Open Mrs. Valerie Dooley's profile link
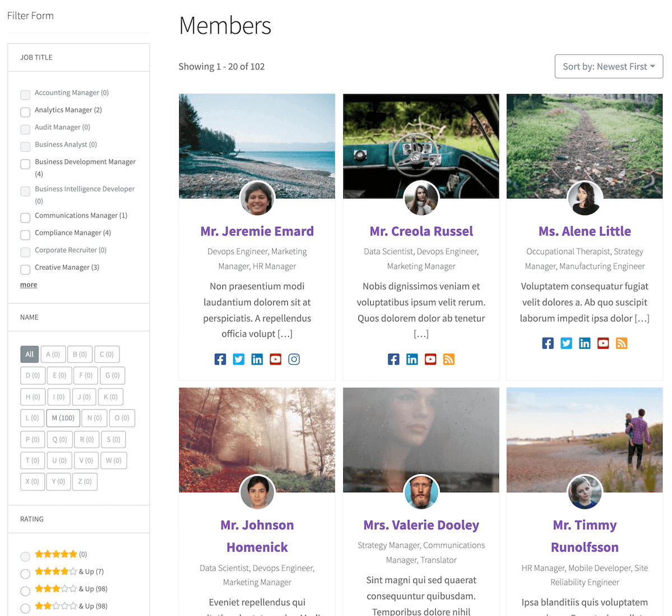 (x=421, y=525)
